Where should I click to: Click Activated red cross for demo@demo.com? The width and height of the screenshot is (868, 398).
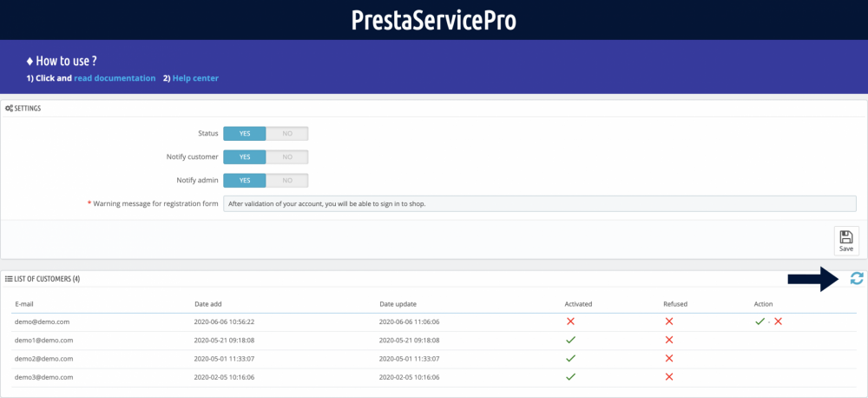(x=570, y=322)
